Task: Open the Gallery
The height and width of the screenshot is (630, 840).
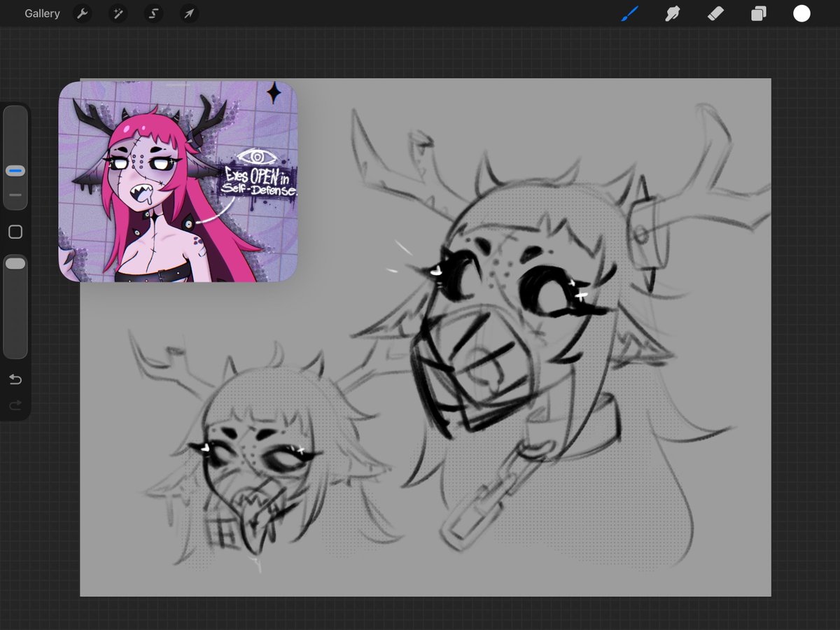Action: (42, 13)
